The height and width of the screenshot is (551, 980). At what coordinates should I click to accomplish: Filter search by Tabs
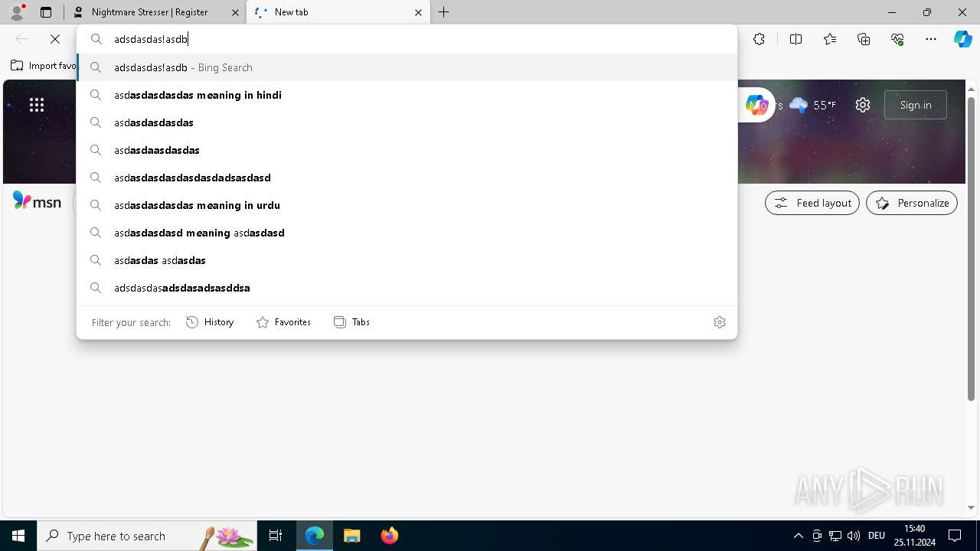pyautogui.click(x=352, y=322)
